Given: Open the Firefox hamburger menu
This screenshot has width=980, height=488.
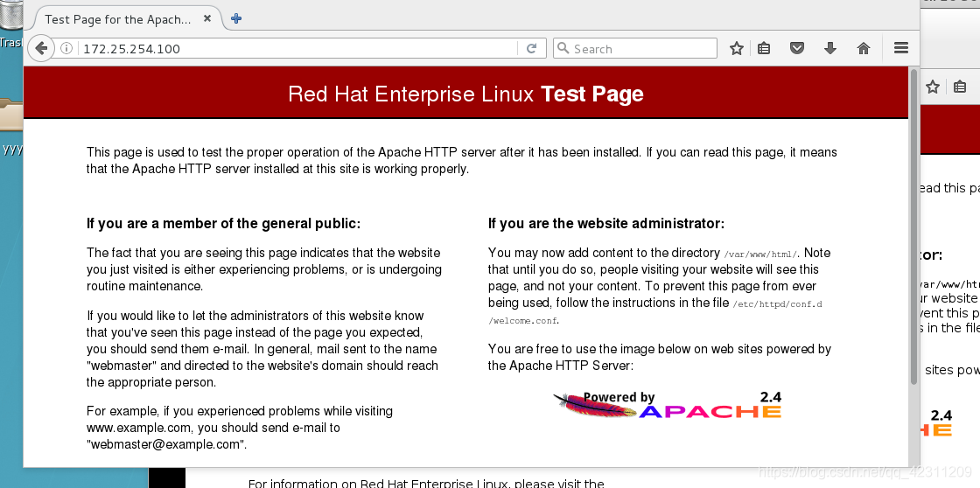Looking at the screenshot, I should [900, 48].
